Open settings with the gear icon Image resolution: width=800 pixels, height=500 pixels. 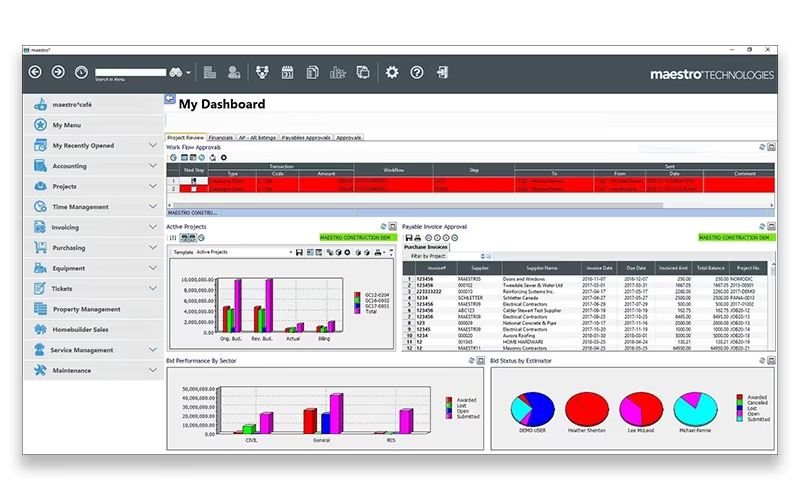coord(392,72)
